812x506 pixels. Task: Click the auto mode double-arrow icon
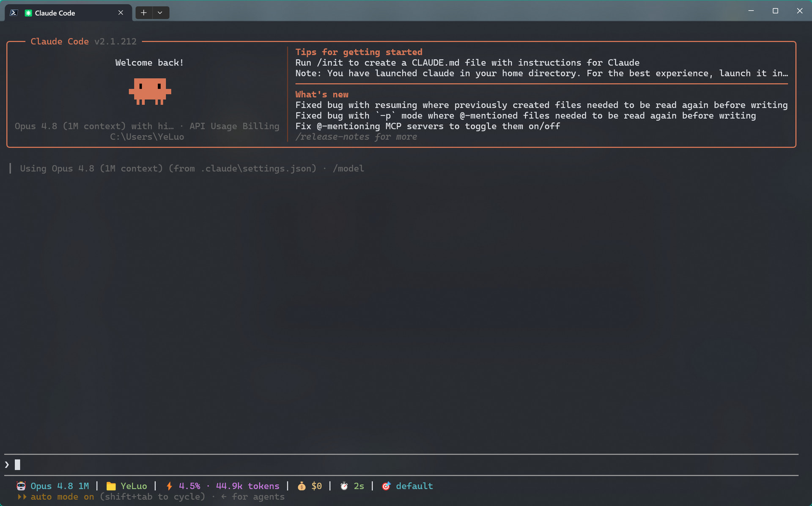point(22,497)
